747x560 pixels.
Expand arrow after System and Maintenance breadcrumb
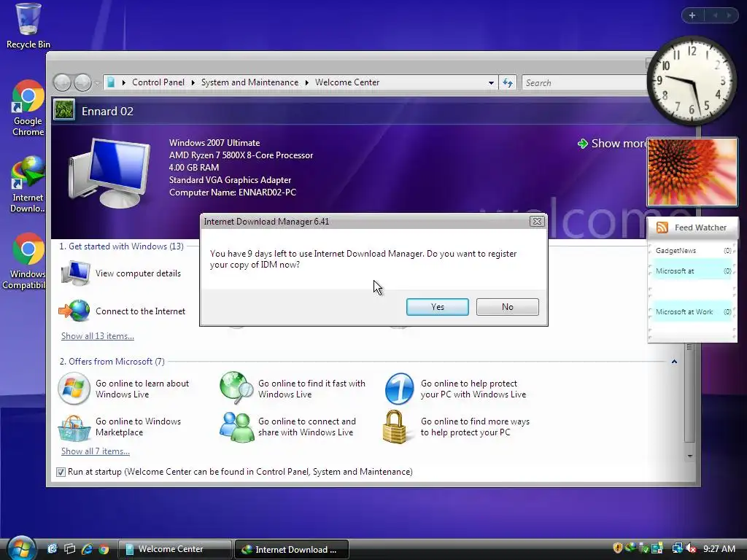307,82
